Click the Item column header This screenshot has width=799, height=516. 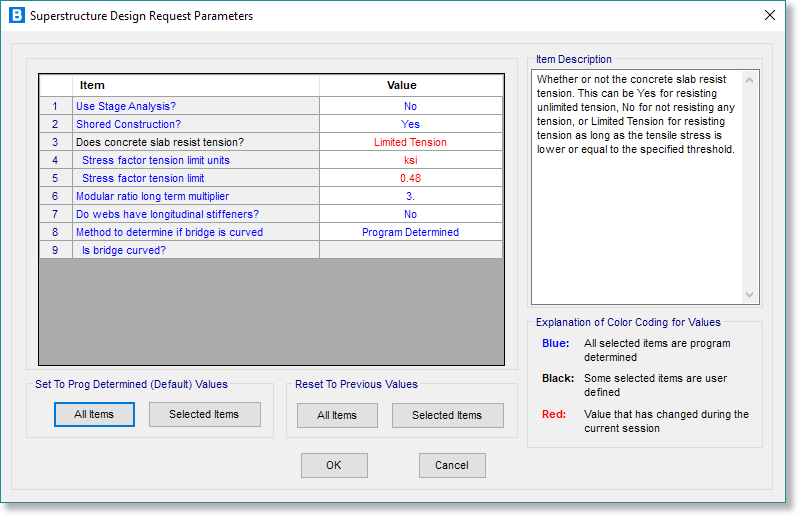pos(195,86)
